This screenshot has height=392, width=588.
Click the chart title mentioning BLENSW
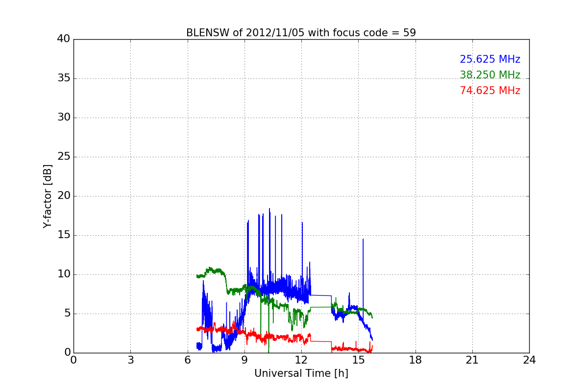point(301,33)
